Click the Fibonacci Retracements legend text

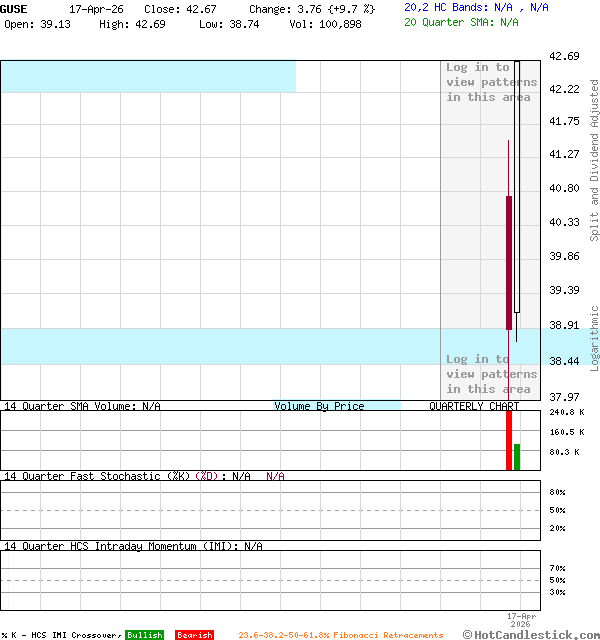point(340,635)
